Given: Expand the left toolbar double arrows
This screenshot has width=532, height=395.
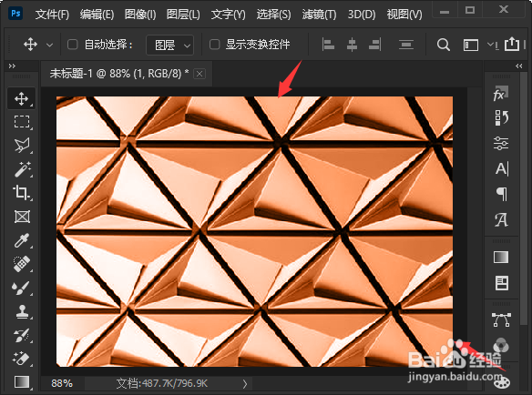Looking at the screenshot, I should 12,66.
